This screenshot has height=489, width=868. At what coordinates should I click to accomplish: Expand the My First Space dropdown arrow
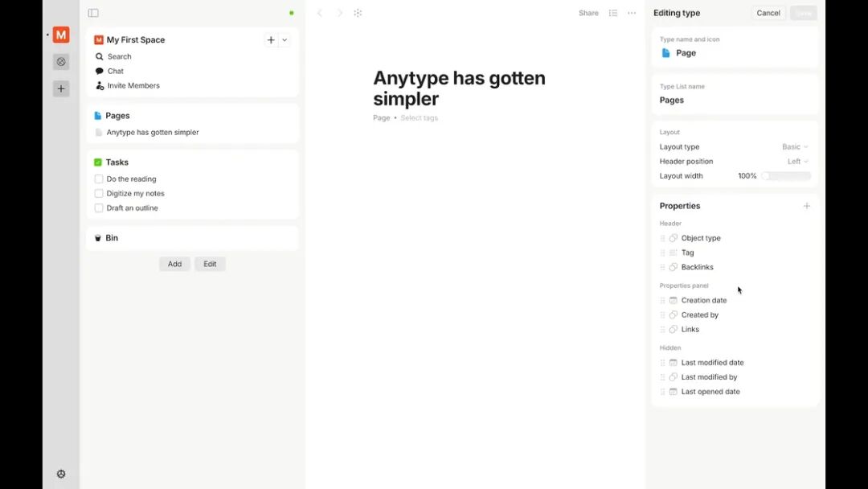(x=285, y=40)
